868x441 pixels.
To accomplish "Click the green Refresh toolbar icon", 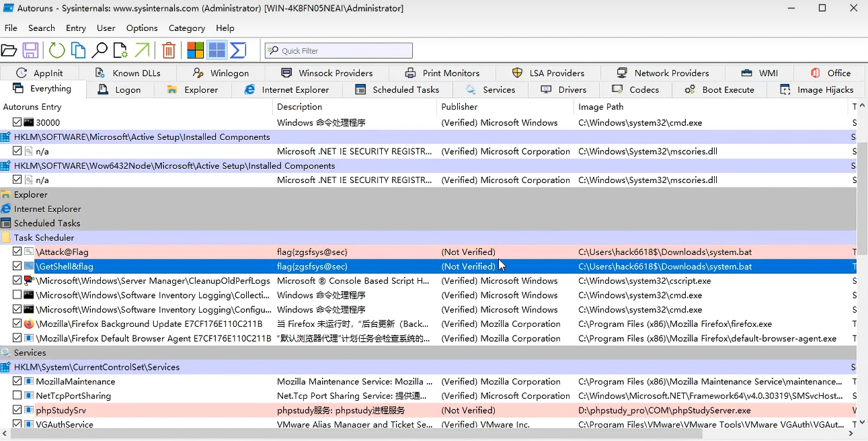I will tap(57, 50).
